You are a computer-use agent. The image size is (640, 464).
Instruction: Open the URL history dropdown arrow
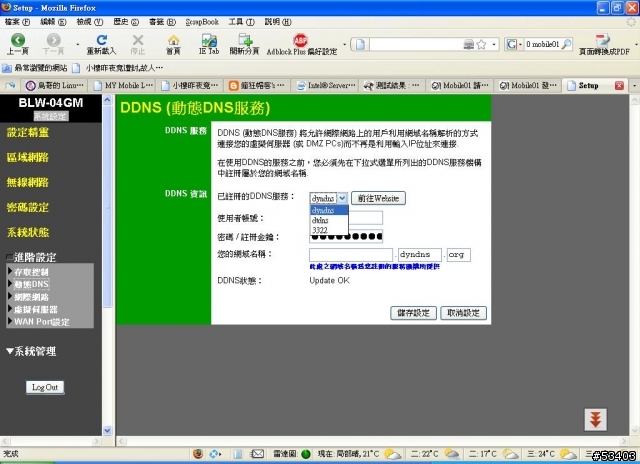tap(494, 44)
